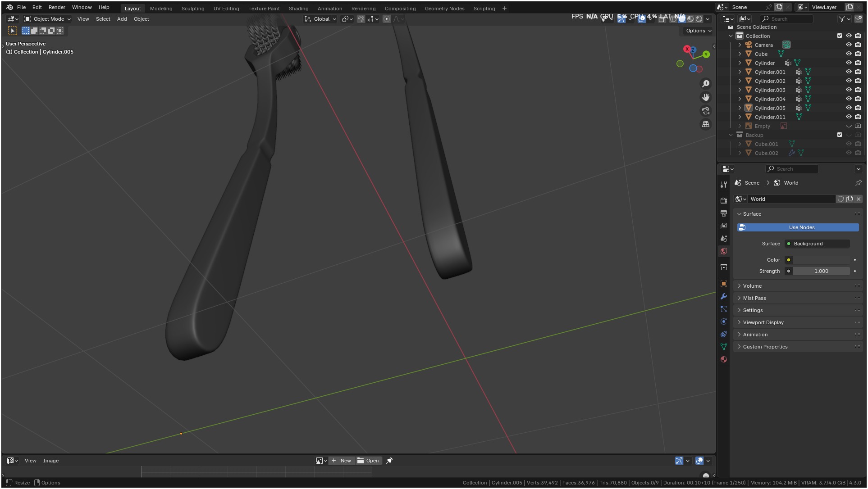This screenshot has width=868, height=489.
Task: Open the Render menu
Action: coord(57,7)
